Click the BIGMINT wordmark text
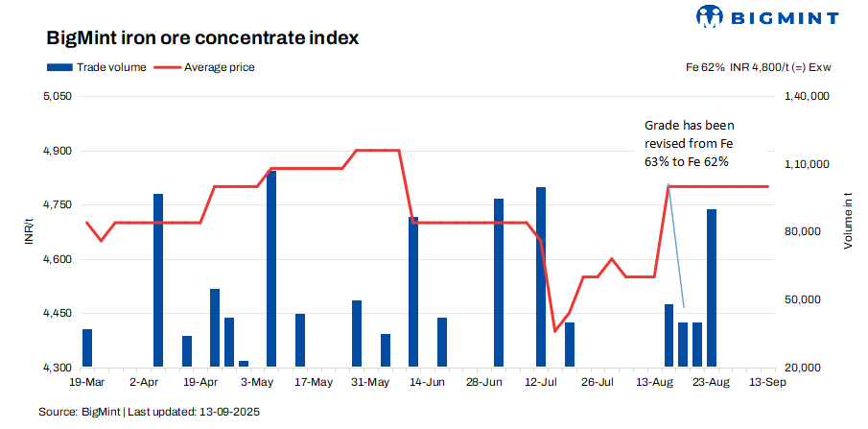Image resolution: width=868 pixels, height=429 pixels. point(784,17)
